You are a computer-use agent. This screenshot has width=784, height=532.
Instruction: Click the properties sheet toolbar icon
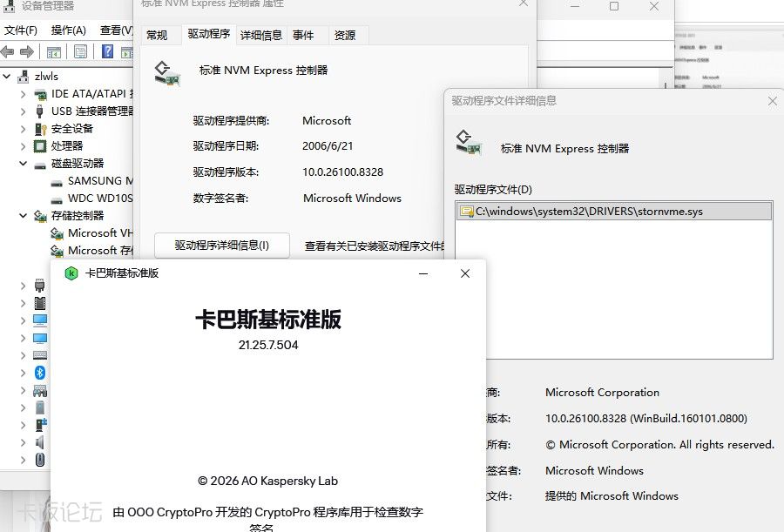coord(80,51)
